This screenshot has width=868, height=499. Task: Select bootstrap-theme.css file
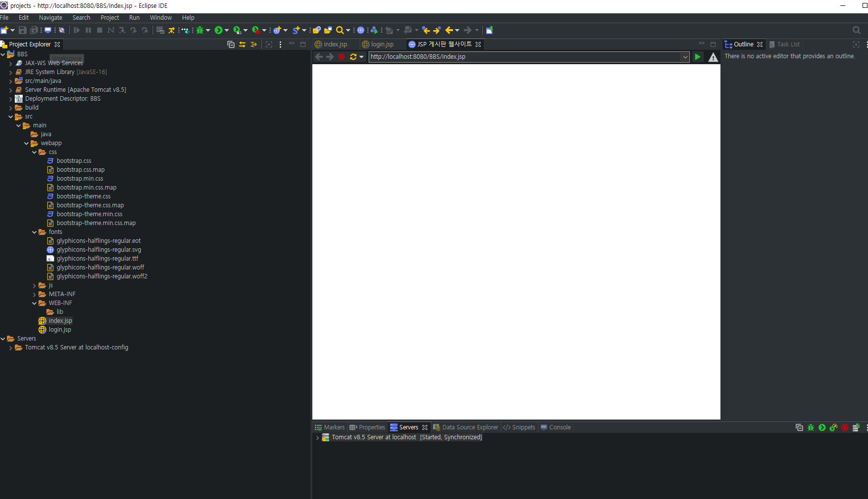coord(83,196)
